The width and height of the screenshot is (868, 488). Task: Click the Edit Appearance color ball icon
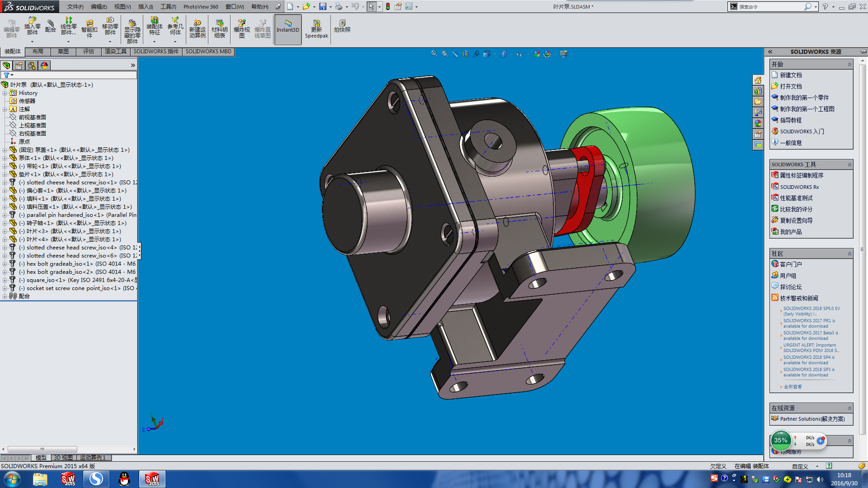(x=536, y=54)
